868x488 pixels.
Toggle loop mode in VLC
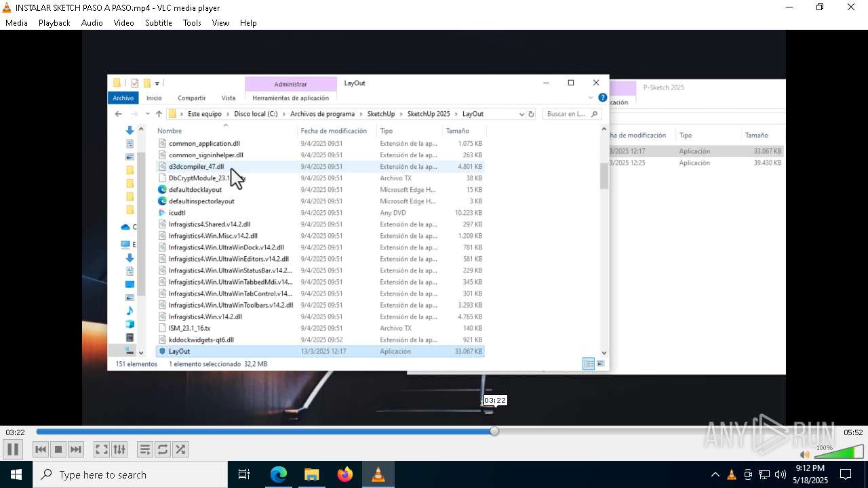click(162, 449)
